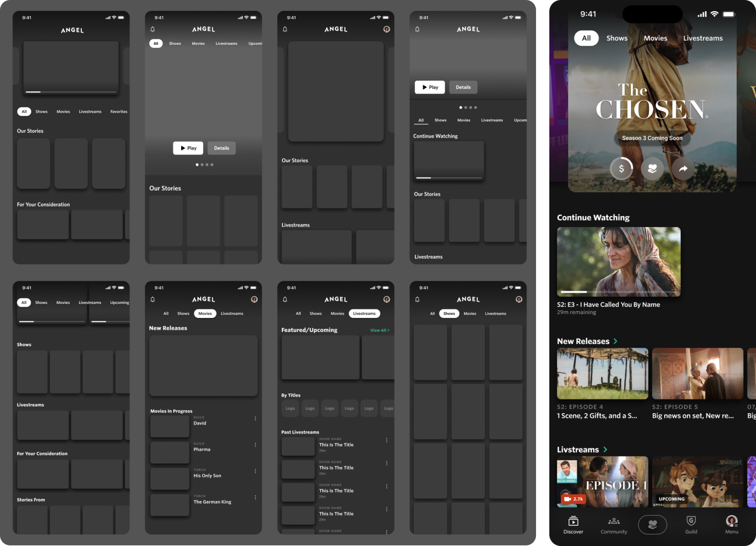Tap 'S2: E3 - I Have Called You By Name'
Screen dimensions: 756x546
(x=608, y=305)
